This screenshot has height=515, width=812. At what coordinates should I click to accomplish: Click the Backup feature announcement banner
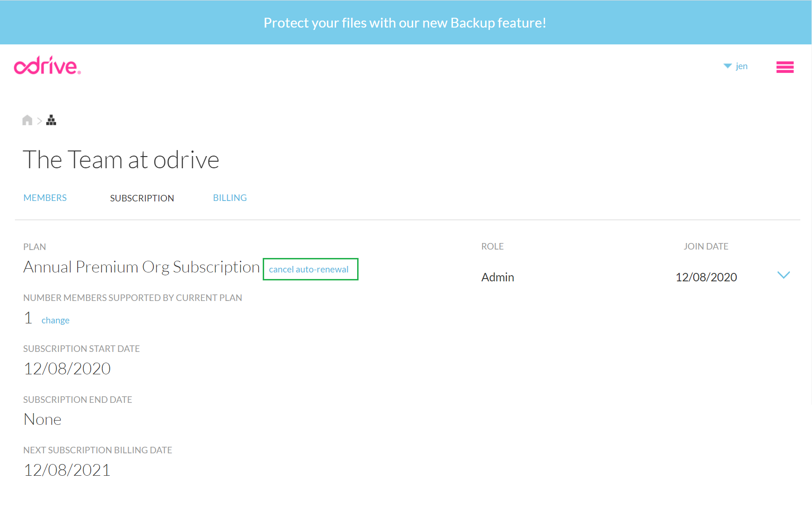point(405,22)
